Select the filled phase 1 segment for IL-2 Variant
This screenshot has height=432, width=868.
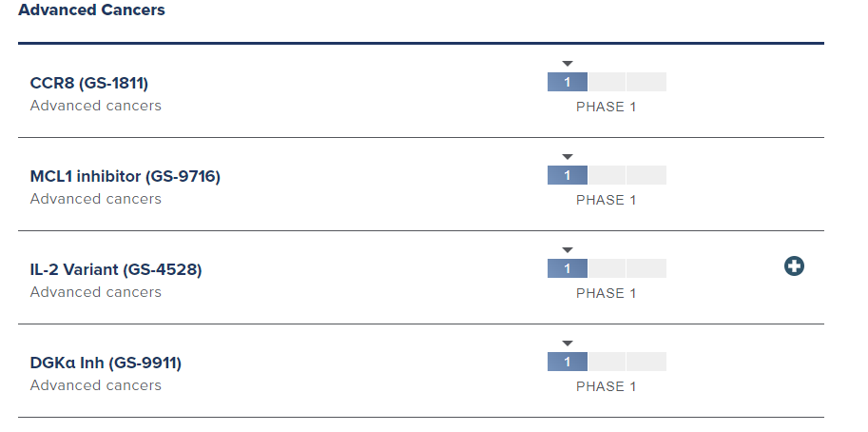pos(568,268)
